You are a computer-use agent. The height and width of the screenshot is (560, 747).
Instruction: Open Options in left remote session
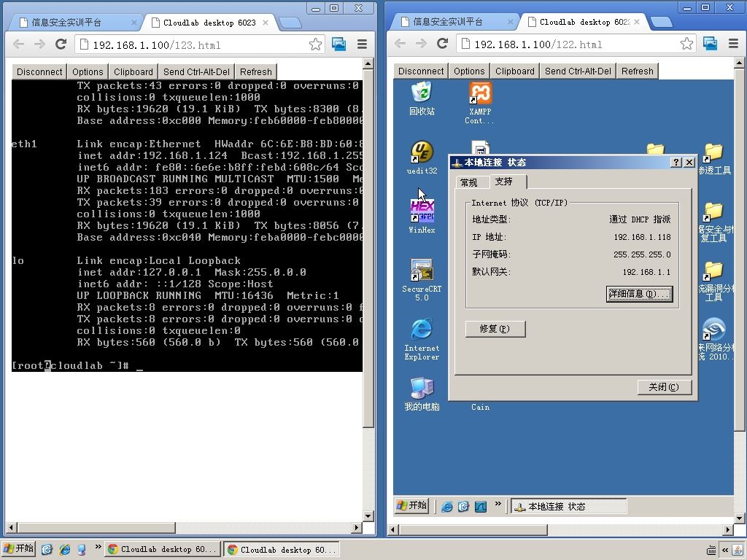click(88, 72)
